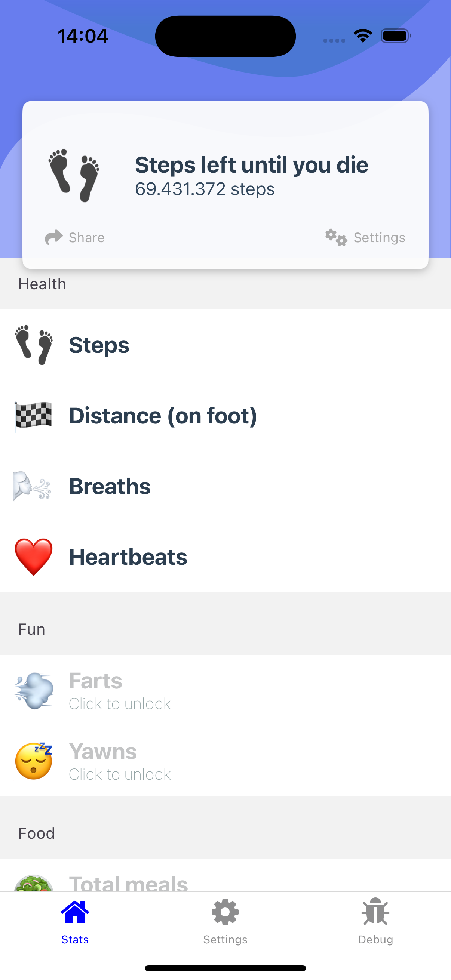Tap the wind face Breaths icon
Viewport: 451px width, 980px height.
click(33, 486)
